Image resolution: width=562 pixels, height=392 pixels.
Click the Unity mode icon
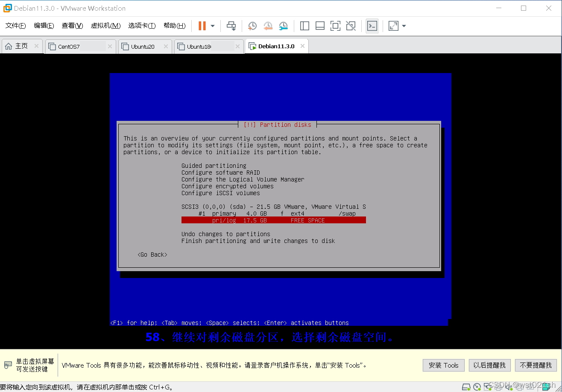[x=351, y=26]
